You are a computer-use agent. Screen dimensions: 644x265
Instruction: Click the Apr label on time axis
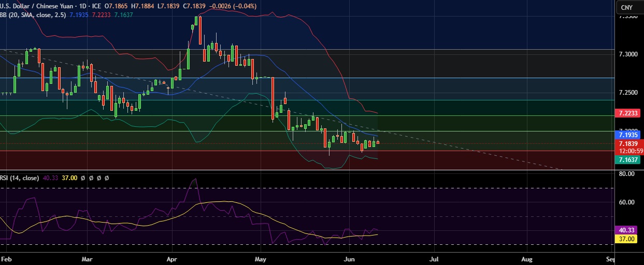click(171, 258)
